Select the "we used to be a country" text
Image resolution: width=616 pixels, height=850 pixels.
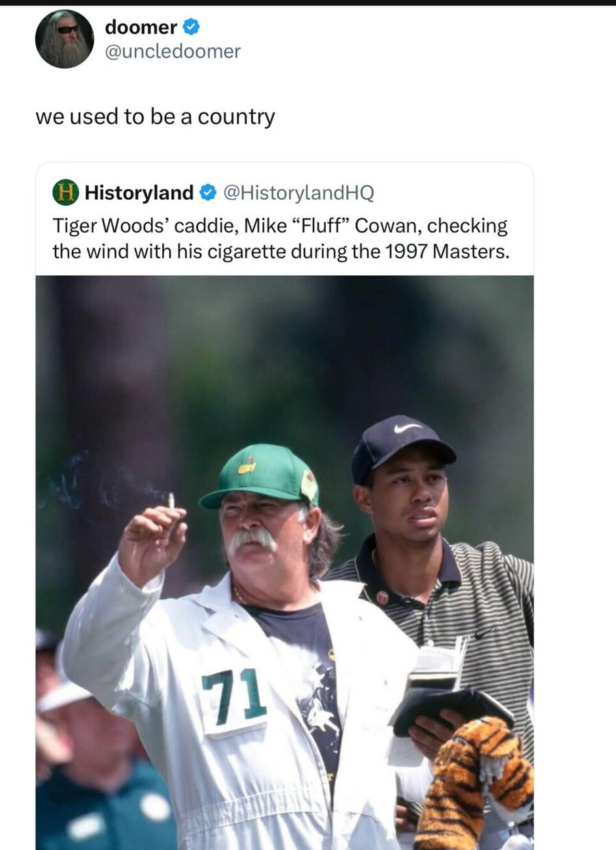[x=155, y=117]
